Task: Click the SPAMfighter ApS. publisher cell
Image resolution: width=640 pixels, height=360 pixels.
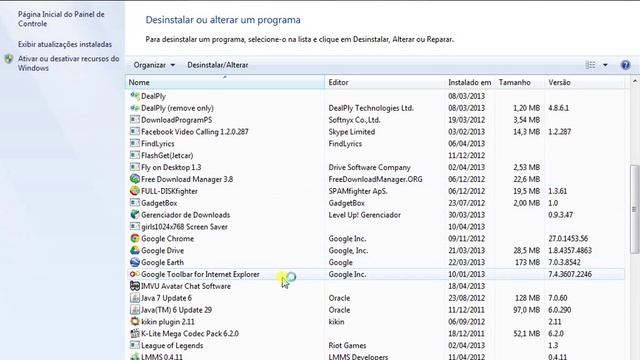Action: pos(358,191)
